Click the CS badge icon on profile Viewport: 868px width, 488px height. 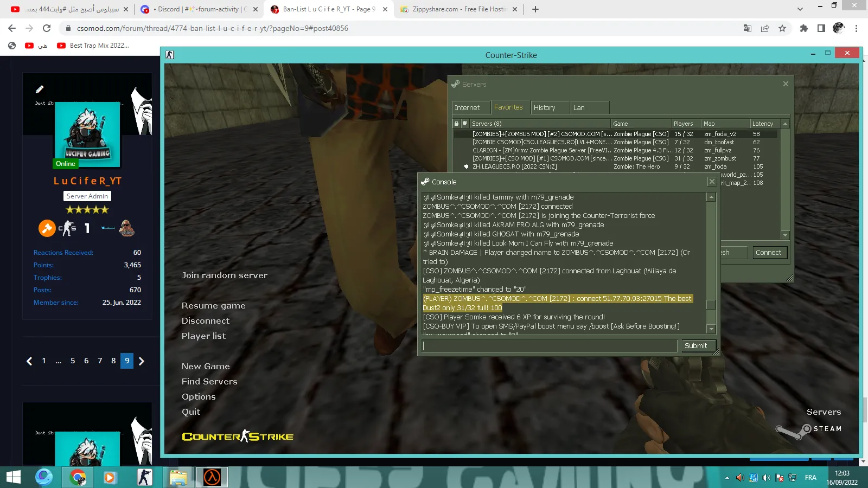(68, 228)
